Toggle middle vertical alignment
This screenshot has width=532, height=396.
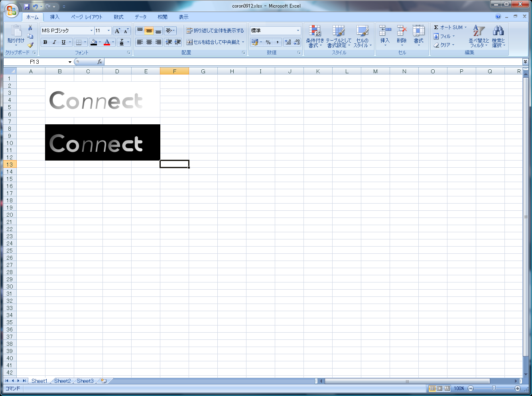[x=149, y=31]
